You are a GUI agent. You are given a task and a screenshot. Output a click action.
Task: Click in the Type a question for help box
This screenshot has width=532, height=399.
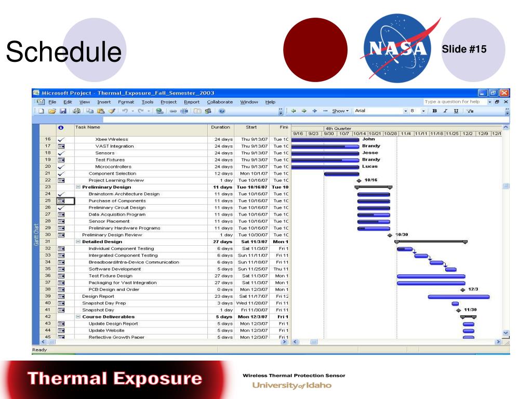coord(455,102)
